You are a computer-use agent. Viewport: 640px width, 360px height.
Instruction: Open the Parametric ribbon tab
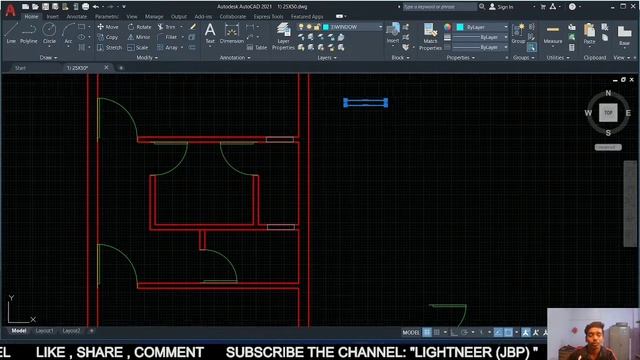click(107, 17)
